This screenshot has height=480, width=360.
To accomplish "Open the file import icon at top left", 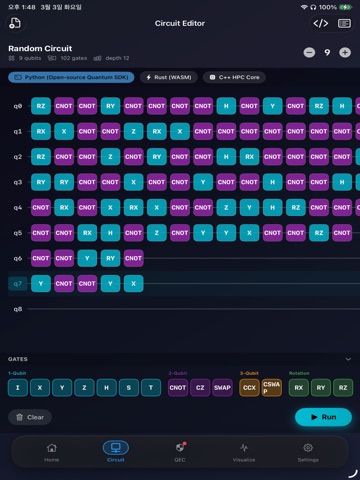I will point(15,23).
